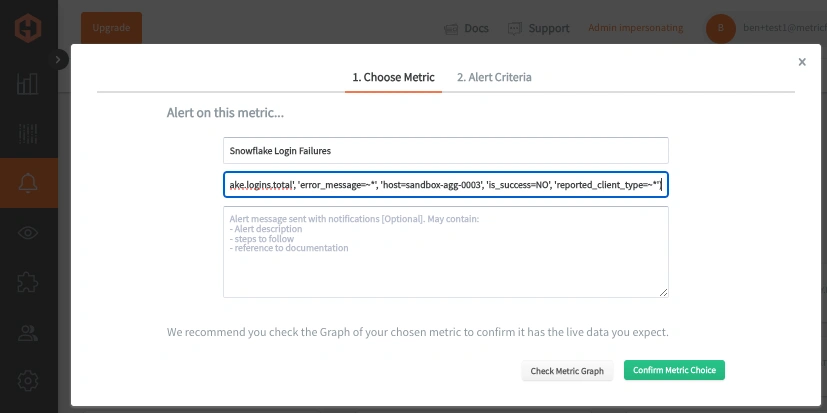This screenshot has width=827, height=413.
Task: Click Confirm Metric Choice button
Action: [674, 370]
